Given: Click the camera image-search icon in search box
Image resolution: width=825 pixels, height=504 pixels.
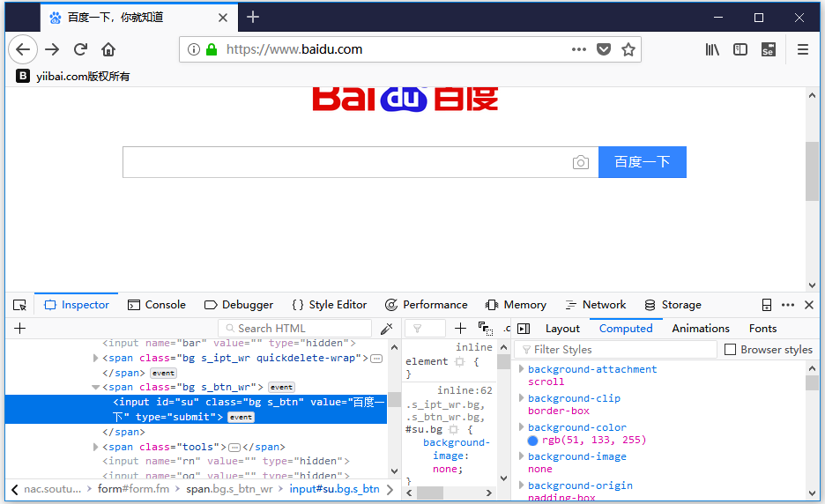Looking at the screenshot, I should 580,162.
